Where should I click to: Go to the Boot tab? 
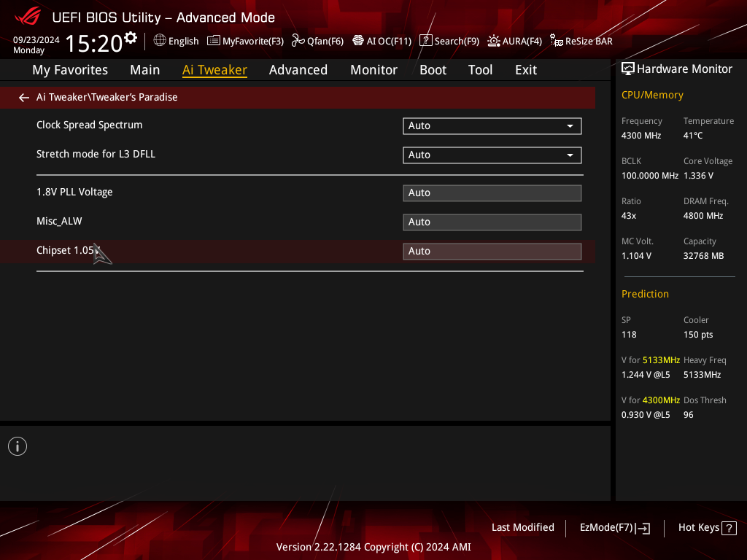click(x=433, y=70)
